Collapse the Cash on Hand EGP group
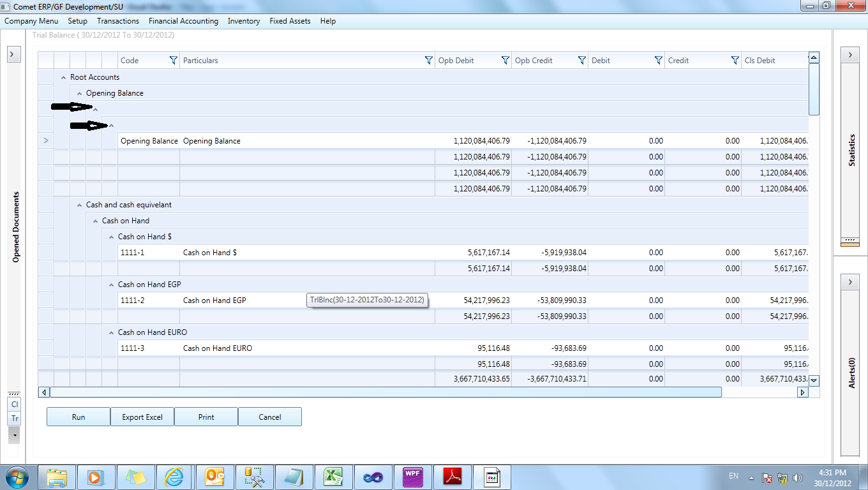 [111, 285]
